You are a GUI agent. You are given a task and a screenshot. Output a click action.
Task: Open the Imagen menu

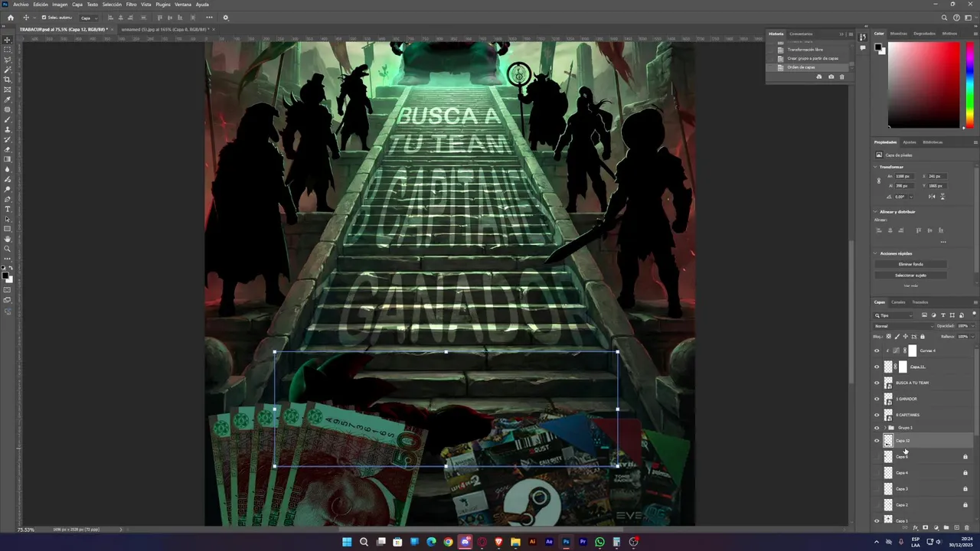[60, 5]
